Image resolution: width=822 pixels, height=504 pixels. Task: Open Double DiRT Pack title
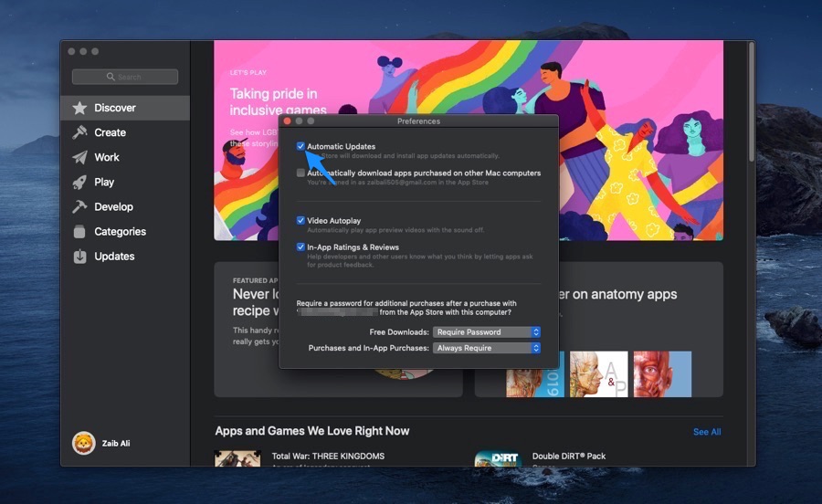pos(569,457)
